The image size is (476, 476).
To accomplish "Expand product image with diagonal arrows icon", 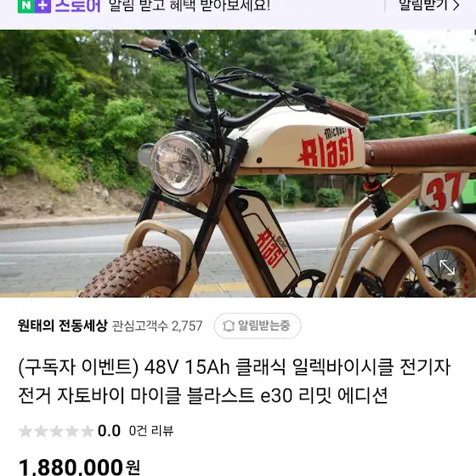I will [x=447, y=268].
